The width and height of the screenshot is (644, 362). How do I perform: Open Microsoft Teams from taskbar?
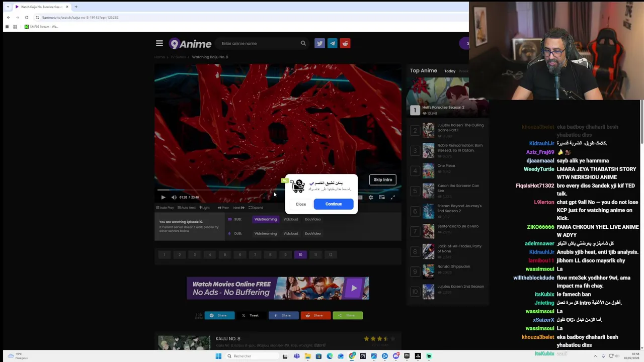(x=296, y=356)
